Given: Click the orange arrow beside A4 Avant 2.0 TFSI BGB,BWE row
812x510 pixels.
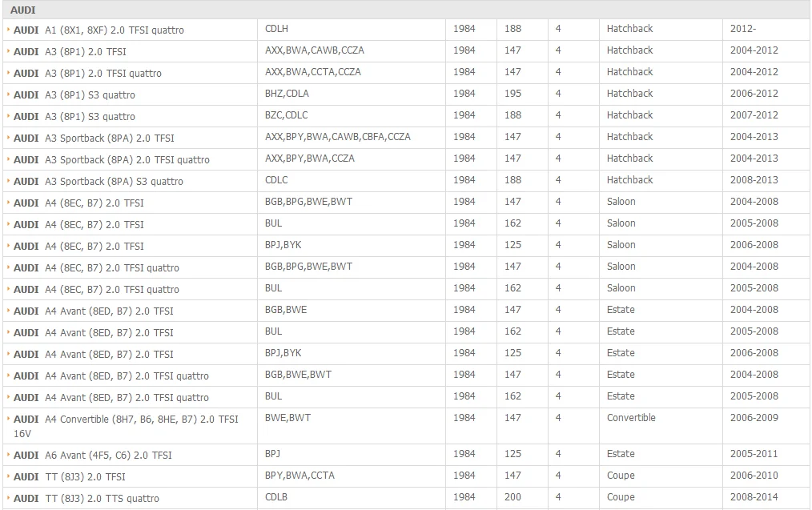Looking at the screenshot, I should [x=8, y=311].
